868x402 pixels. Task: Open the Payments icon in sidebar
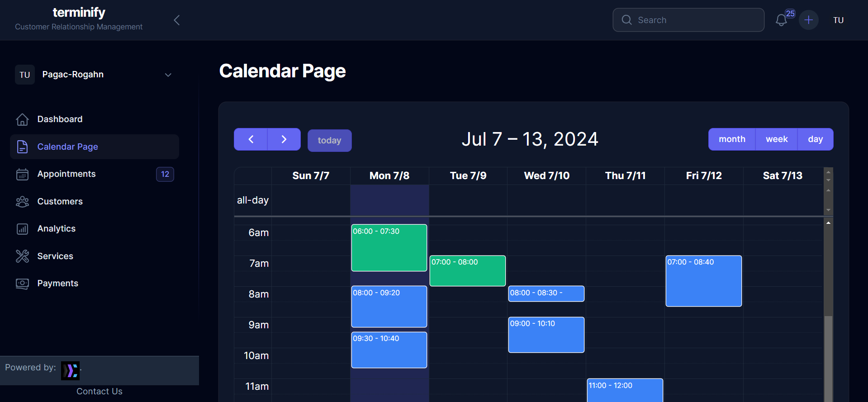click(22, 284)
